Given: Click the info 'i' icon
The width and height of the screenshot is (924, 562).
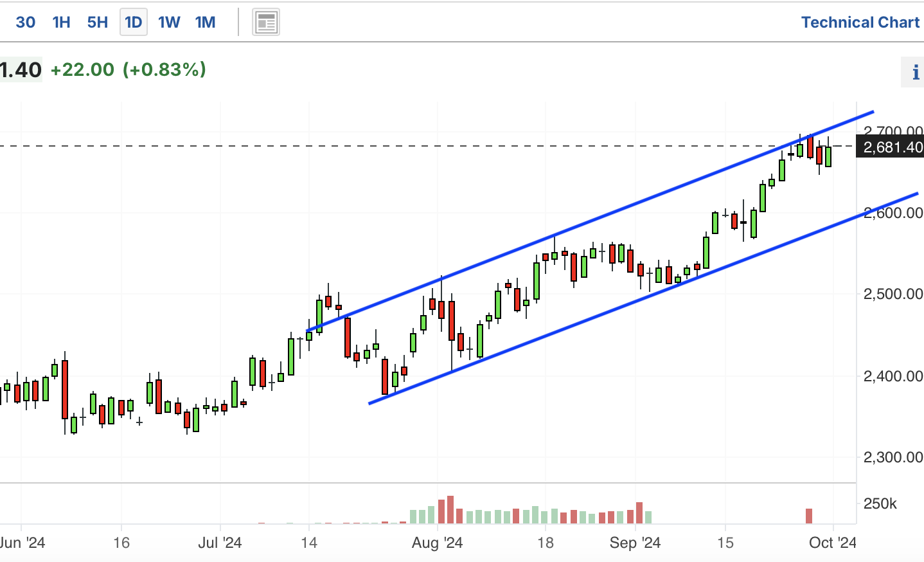Looking at the screenshot, I should point(915,72).
